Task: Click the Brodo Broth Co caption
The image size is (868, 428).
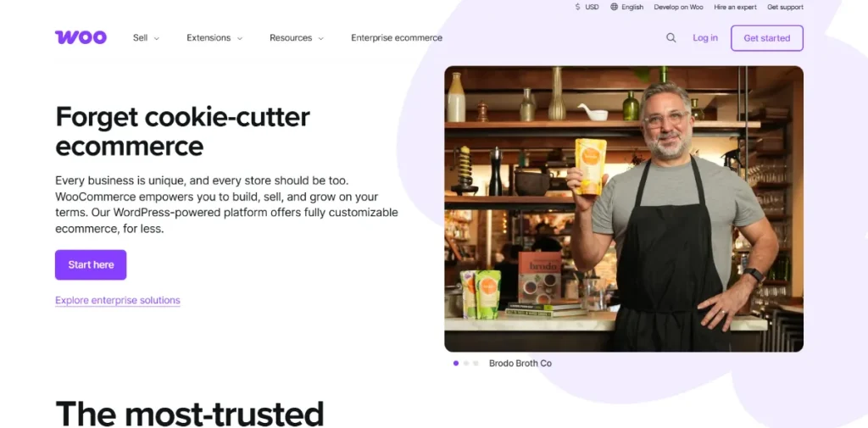Action: (520, 364)
